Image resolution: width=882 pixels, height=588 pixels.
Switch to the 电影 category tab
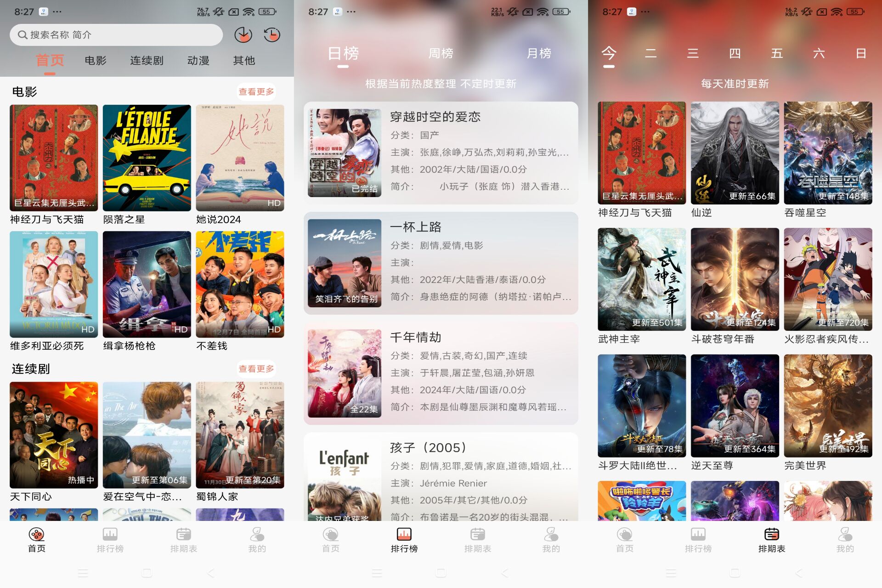(x=96, y=61)
